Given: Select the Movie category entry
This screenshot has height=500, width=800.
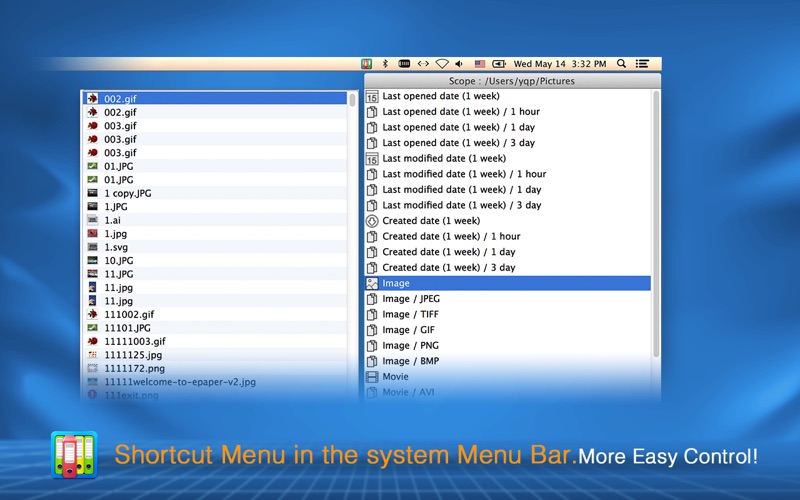Looking at the screenshot, I should [395, 377].
